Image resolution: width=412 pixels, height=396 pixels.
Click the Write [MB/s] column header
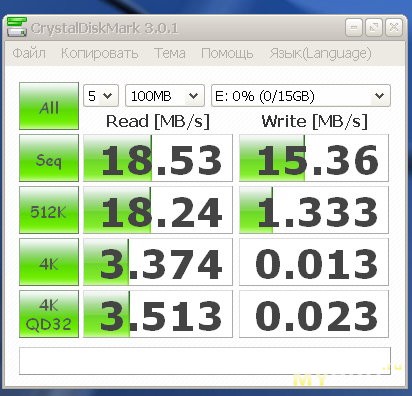point(314,121)
